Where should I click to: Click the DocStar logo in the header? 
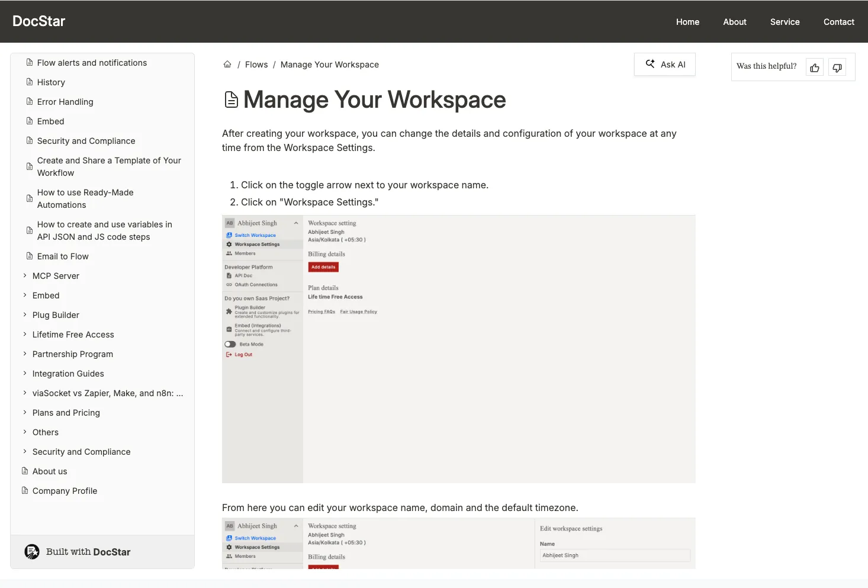38,21
